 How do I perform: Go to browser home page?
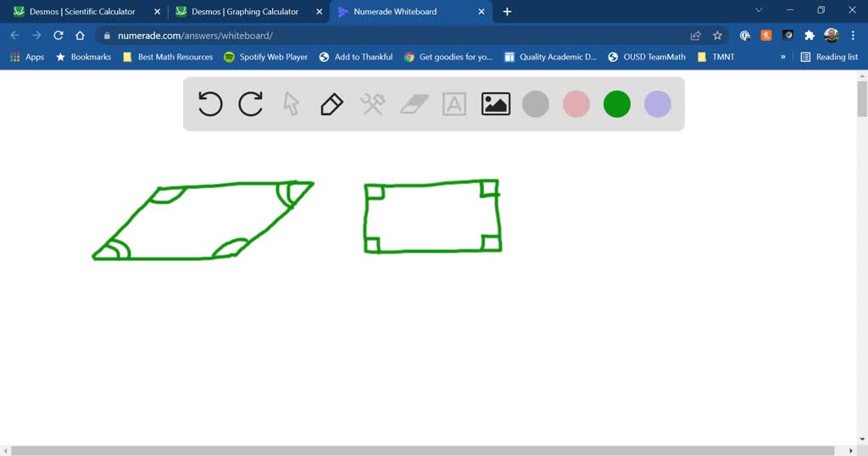tap(80, 36)
